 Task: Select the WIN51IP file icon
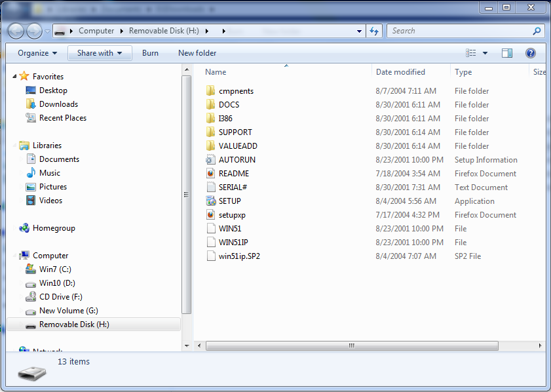point(210,243)
